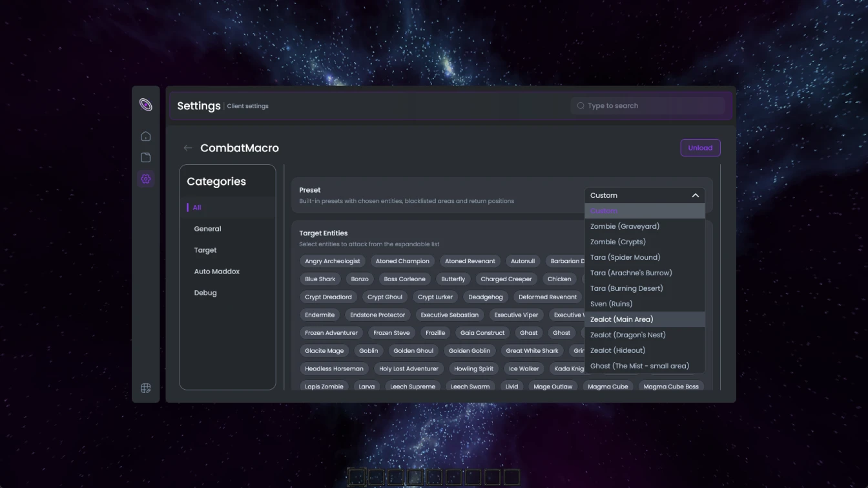
Task: Open the Home icon in the left sidebar
Action: [x=146, y=136]
